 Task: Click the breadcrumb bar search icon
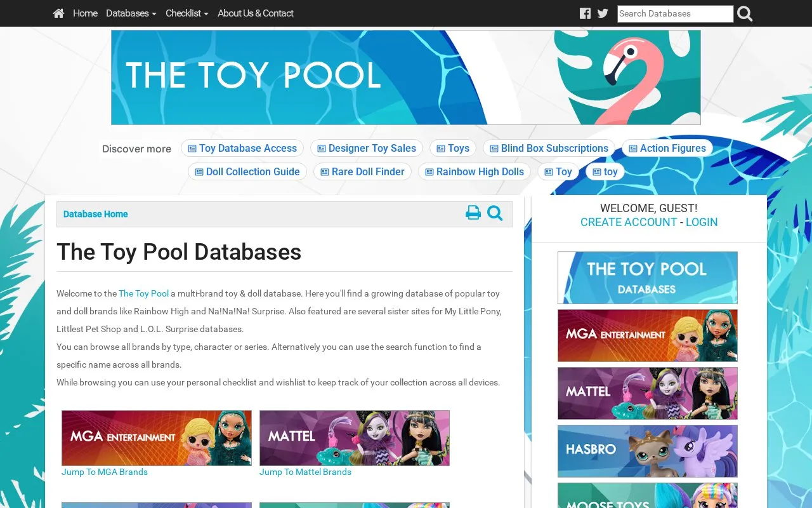[495, 213]
